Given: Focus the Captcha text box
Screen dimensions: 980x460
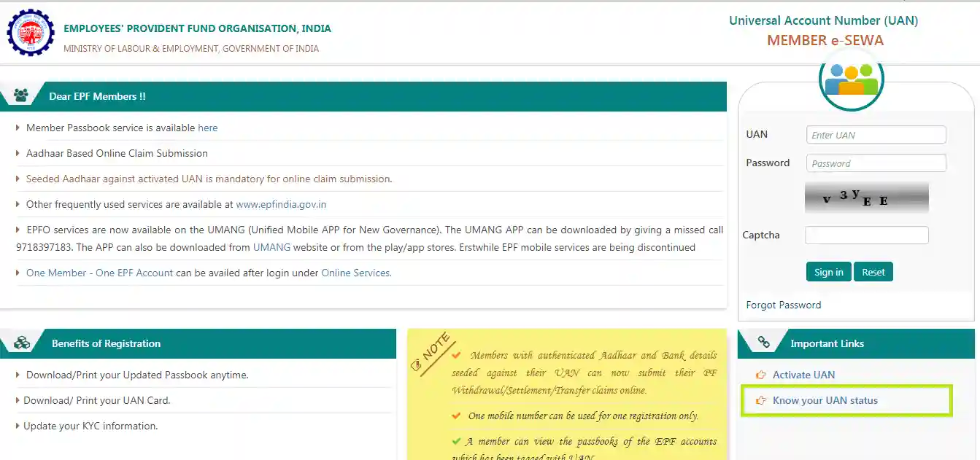Looking at the screenshot, I should pyautogui.click(x=866, y=235).
